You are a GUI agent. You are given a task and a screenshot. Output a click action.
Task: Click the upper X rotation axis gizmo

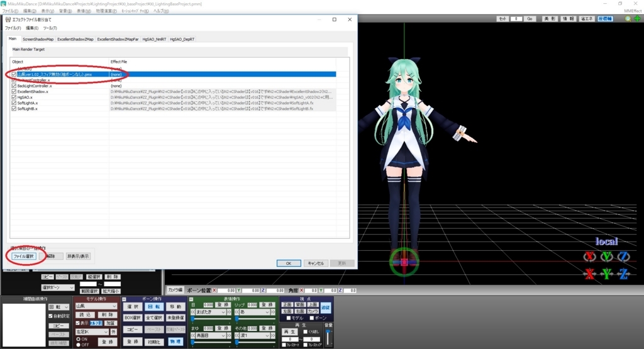coord(590,257)
